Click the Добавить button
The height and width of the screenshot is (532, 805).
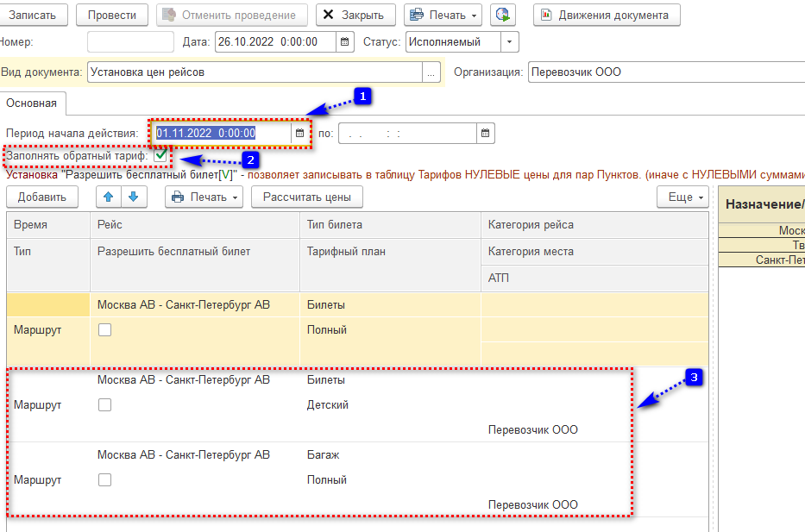pos(42,197)
